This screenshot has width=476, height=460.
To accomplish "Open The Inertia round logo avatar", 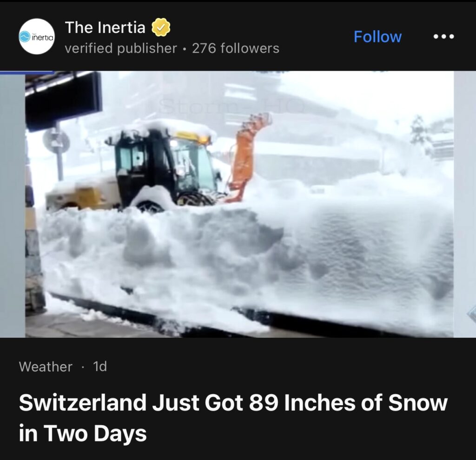I will (x=37, y=36).
